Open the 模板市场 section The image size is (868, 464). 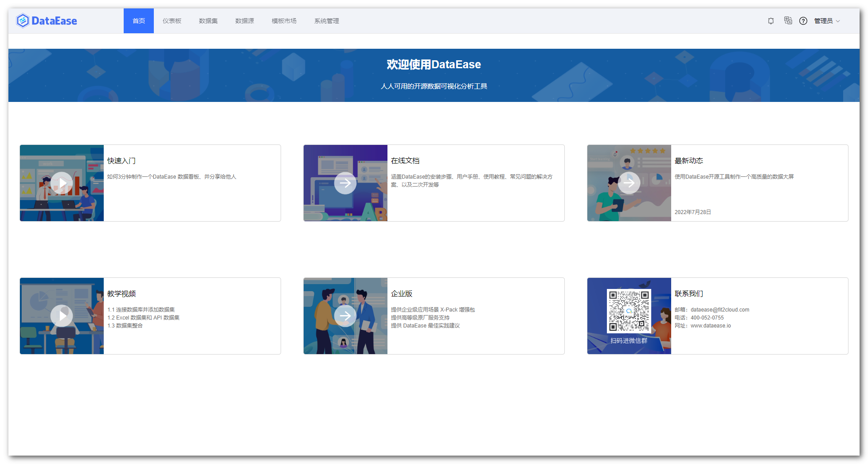coord(284,20)
